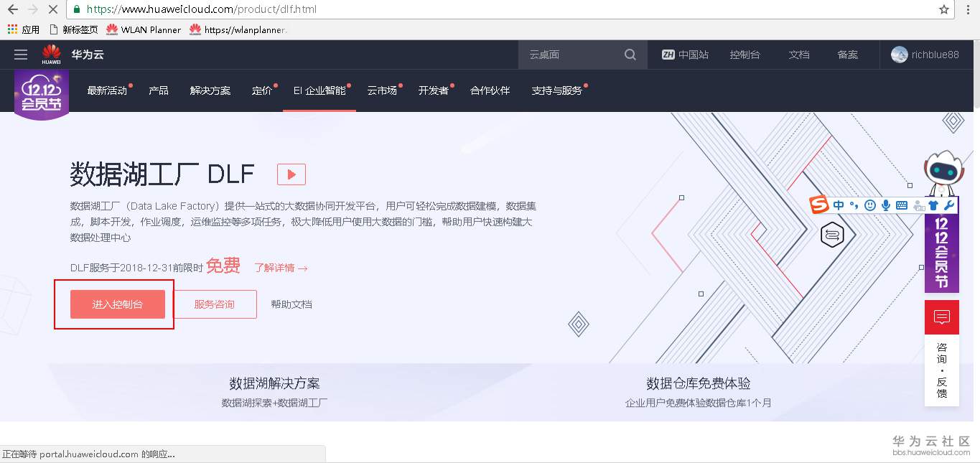The height and width of the screenshot is (463, 980).
Task: Click 咨询·反馈 side panel
Action: pos(942,370)
